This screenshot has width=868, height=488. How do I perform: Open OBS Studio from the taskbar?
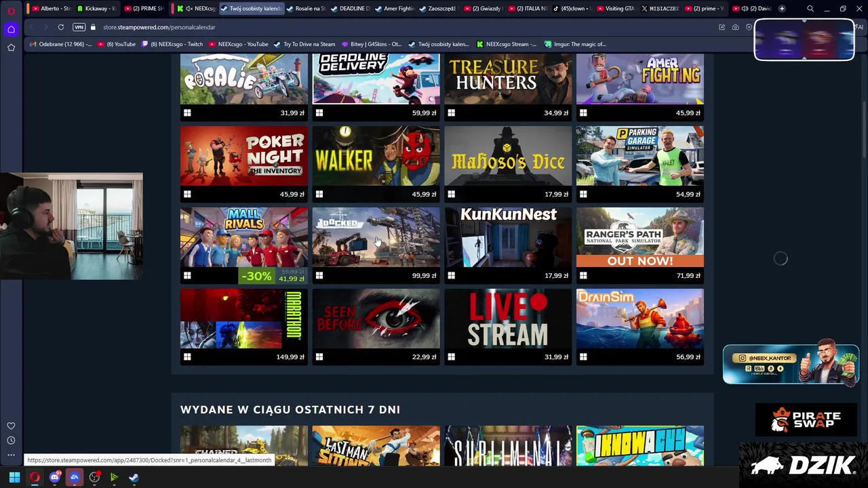coord(94,477)
